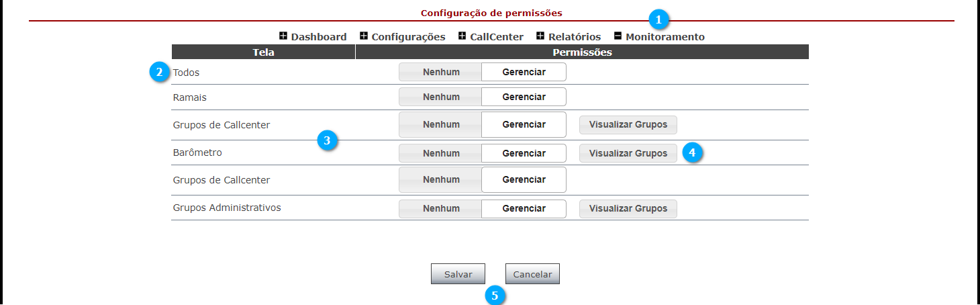Click Visualizar Grupos in Barômetro row
980x305 pixels.
(x=628, y=153)
